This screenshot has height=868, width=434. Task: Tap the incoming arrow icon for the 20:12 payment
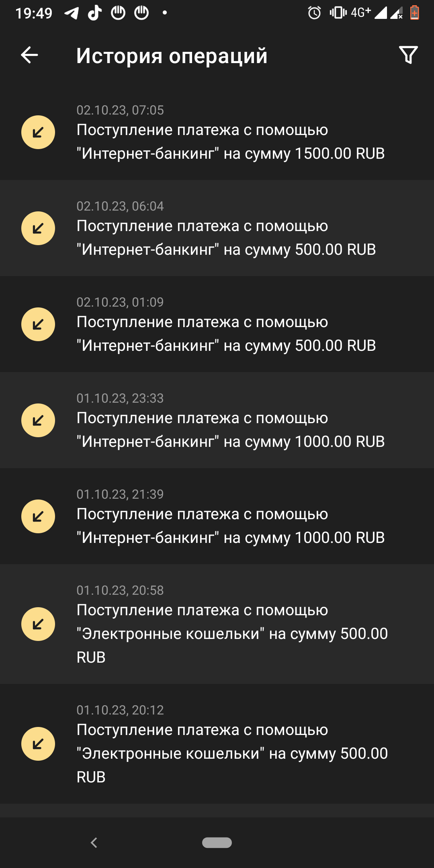(x=38, y=744)
